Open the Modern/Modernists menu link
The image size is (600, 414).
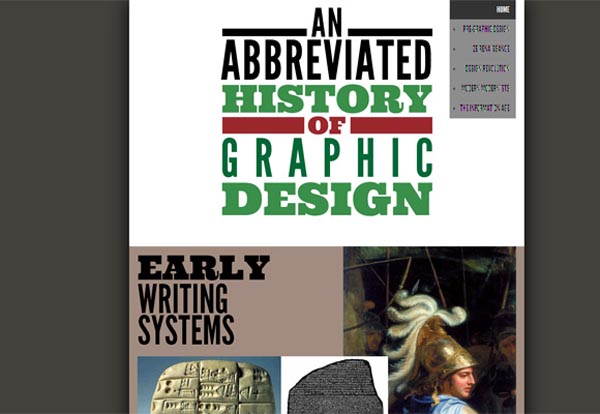(x=485, y=88)
